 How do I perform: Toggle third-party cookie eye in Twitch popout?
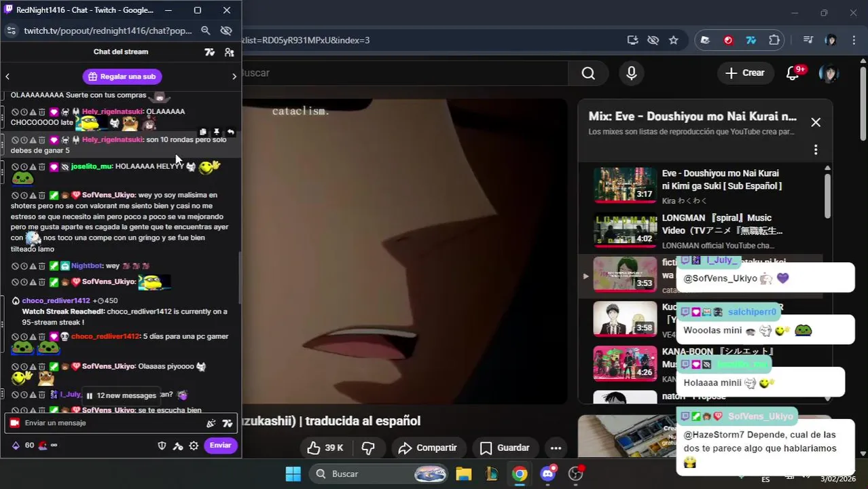coord(226,31)
